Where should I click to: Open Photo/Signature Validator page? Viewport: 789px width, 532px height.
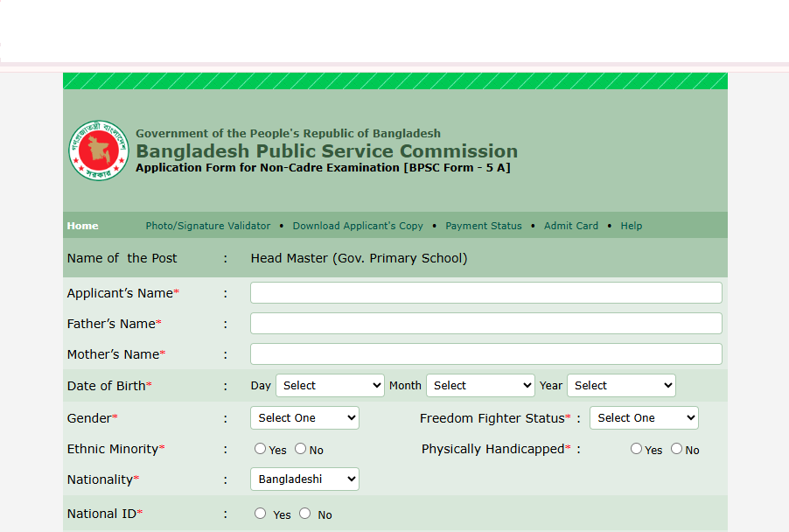(x=208, y=226)
